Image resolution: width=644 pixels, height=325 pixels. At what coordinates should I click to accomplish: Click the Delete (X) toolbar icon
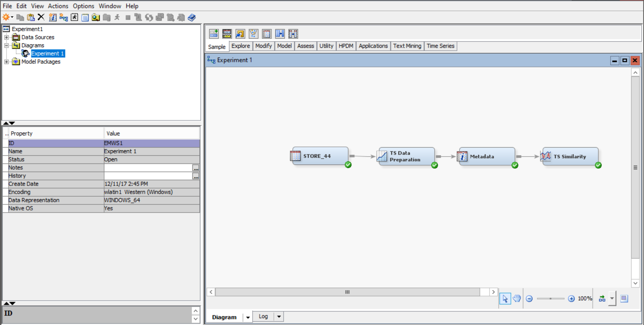tap(41, 17)
